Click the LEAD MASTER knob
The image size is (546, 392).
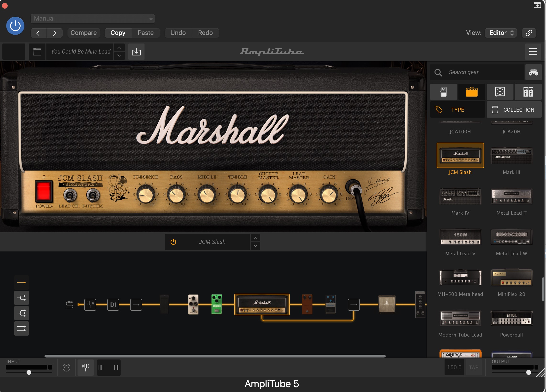[299, 194]
